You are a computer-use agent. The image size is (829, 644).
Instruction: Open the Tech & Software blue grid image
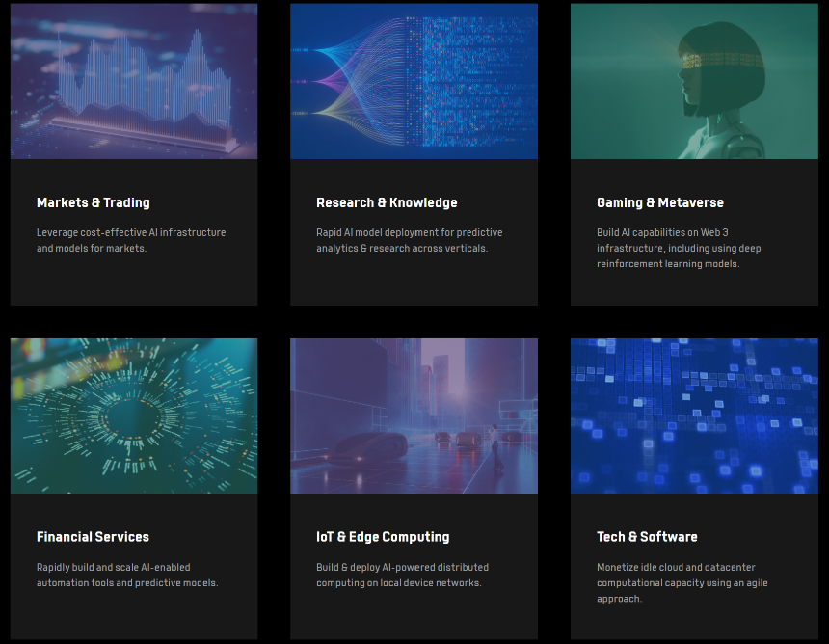pyautogui.click(x=694, y=416)
